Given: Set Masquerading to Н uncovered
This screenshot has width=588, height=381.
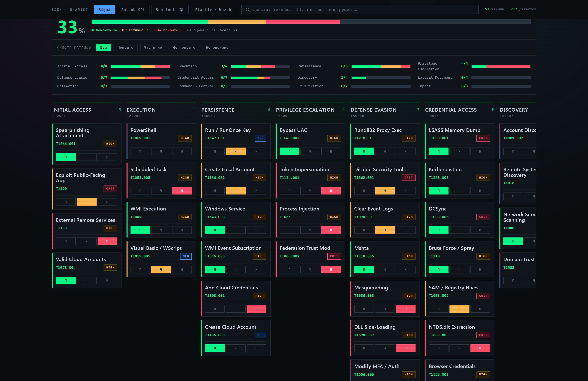Looking at the screenshot, I should (x=406, y=309).
